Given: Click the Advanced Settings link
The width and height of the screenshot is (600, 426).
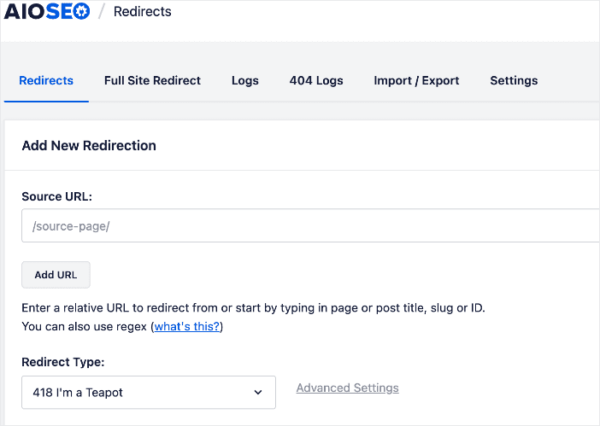Looking at the screenshot, I should click(x=347, y=388).
